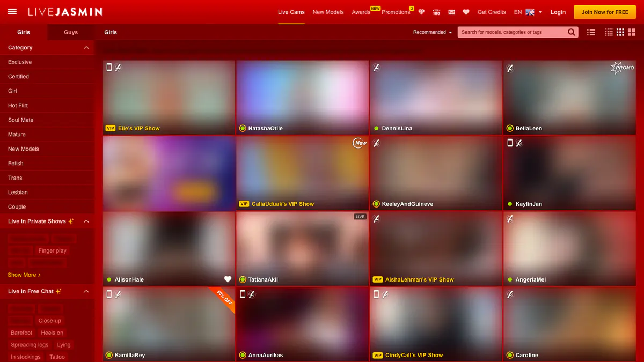Click the New badge on CaliaUduak card
Image resolution: width=644 pixels, height=362 pixels.
(360, 143)
